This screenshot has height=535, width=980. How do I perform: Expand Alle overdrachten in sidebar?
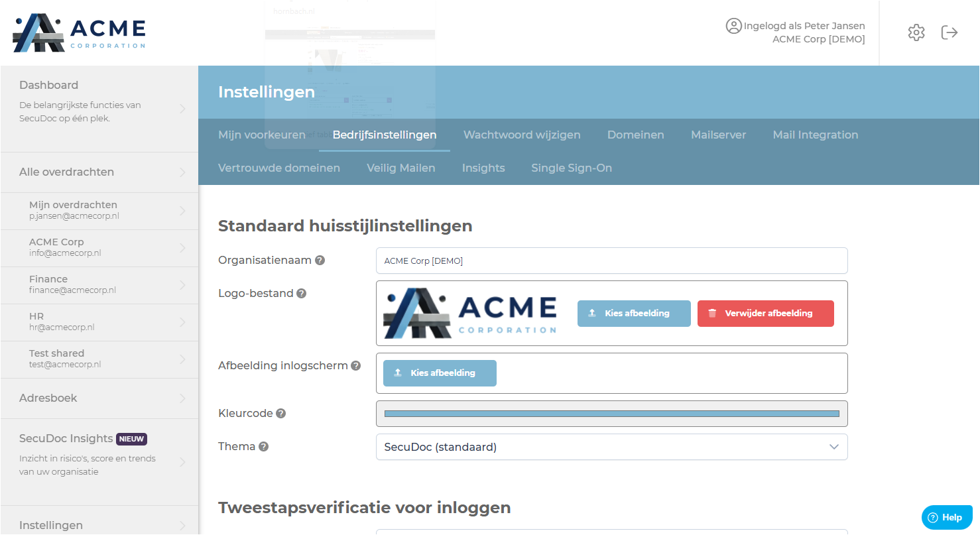[99, 172]
